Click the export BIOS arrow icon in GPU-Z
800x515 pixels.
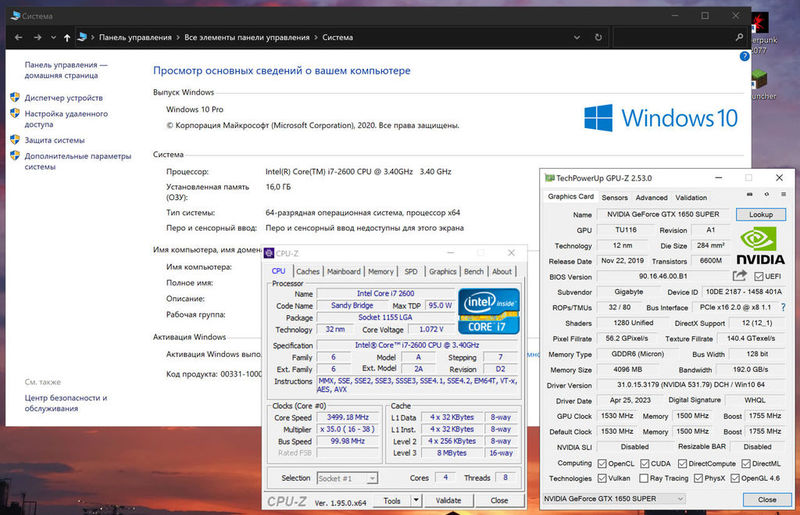pos(739,276)
